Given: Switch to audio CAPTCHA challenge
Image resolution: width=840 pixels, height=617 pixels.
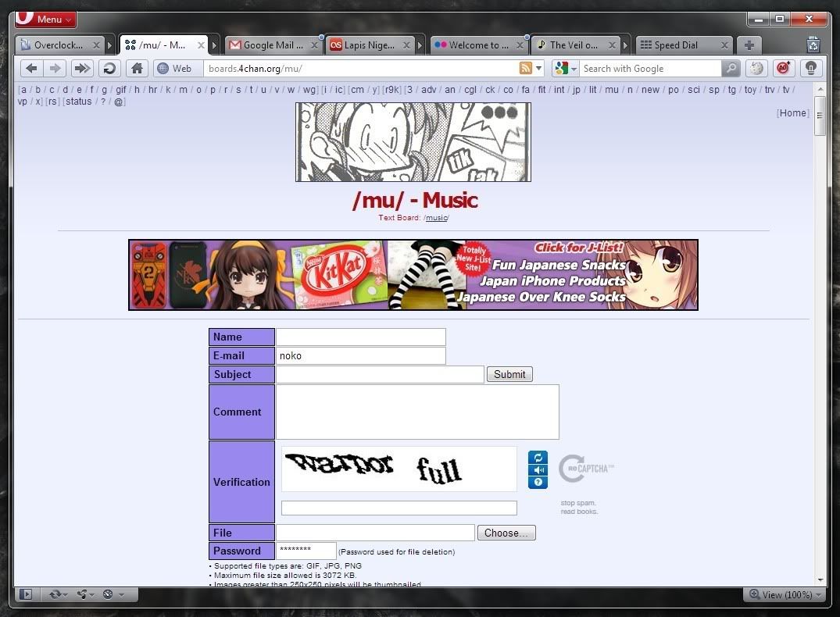Looking at the screenshot, I should 538,470.
